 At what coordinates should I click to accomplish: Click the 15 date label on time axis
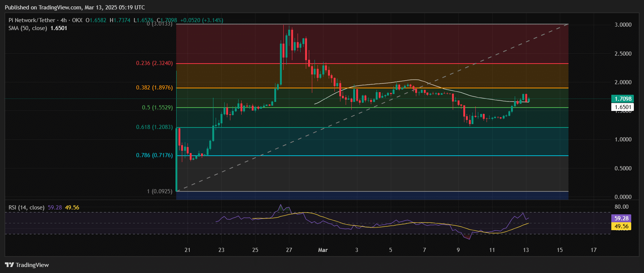point(560,250)
